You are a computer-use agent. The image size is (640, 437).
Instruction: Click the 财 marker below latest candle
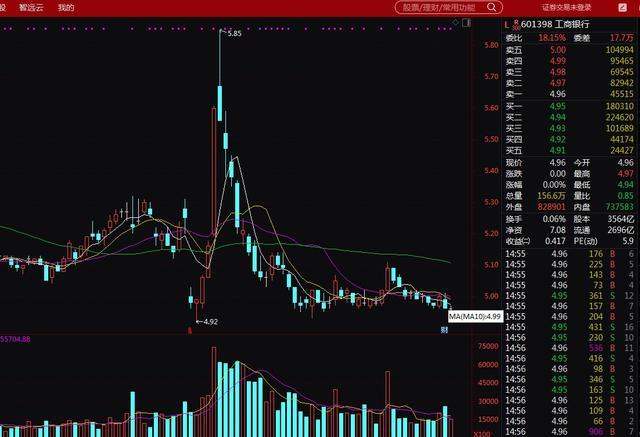point(444,329)
